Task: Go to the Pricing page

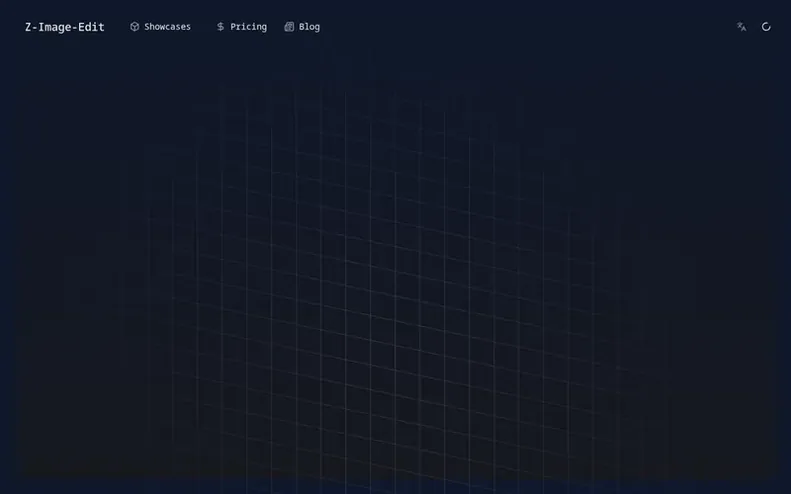Action: coord(242,27)
